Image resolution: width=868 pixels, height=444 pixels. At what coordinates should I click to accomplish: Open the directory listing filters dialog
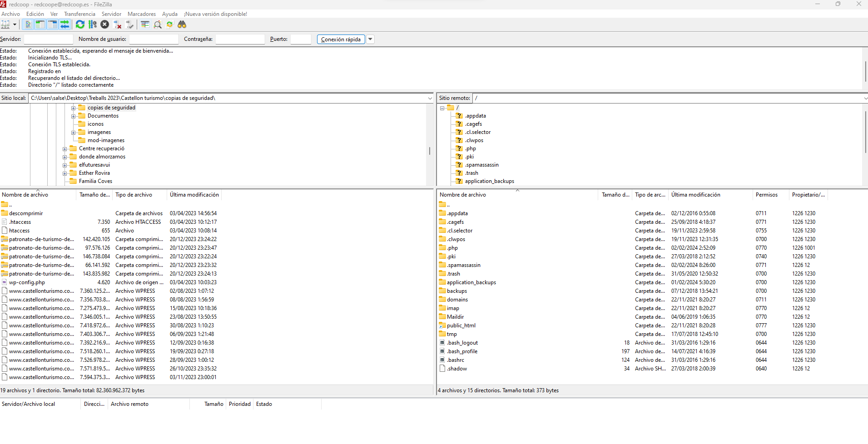[x=145, y=25]
